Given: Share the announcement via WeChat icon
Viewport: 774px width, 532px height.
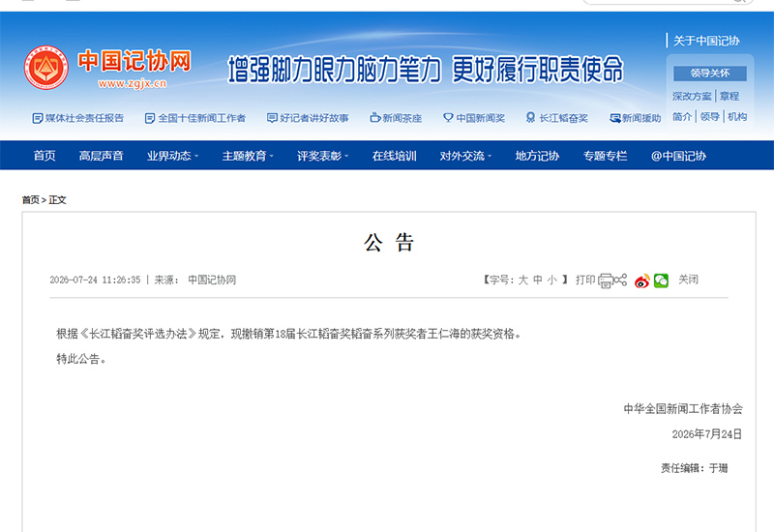Looking at the screenshot, I should [661, 281].
